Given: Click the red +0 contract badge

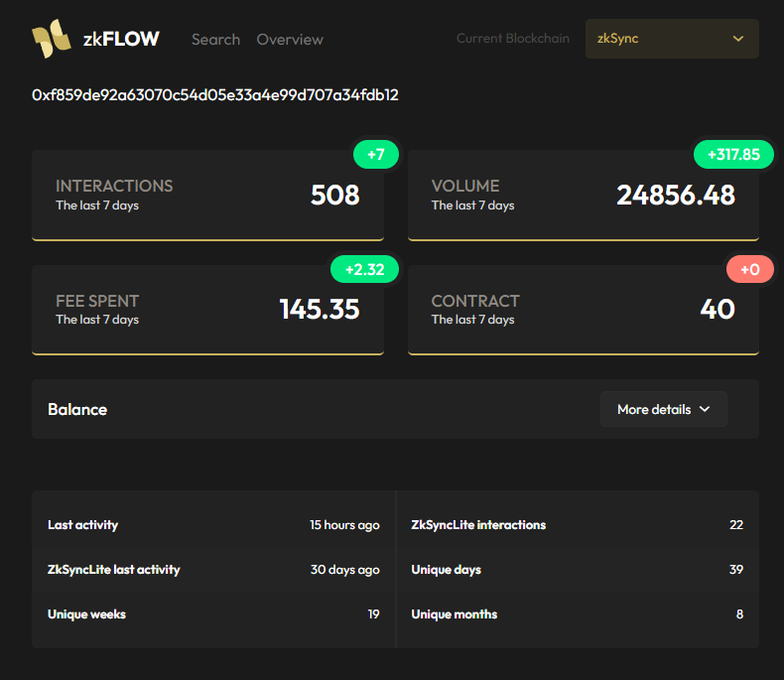Looking at the screenshot, I should [x=749, y=269].
